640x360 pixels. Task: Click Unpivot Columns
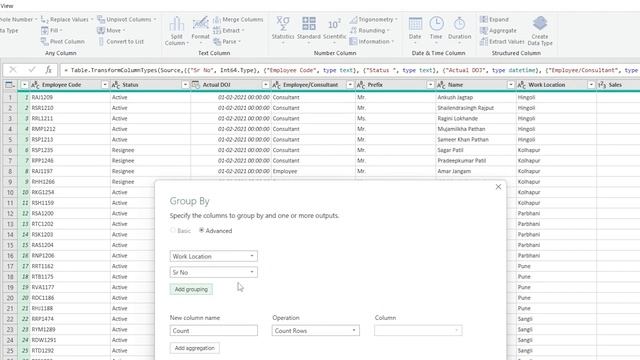tap(127, 20)
